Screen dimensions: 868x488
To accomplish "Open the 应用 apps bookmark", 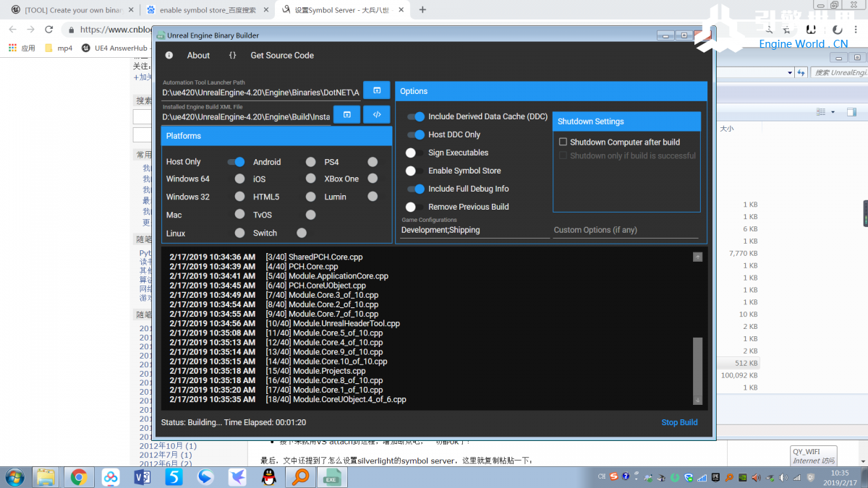I will coord(22,48).
